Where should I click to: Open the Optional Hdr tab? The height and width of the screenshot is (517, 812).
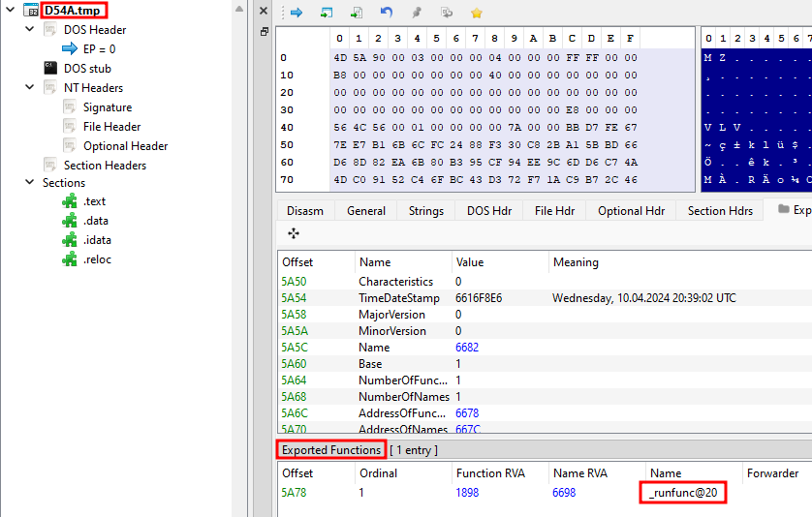tap(631, 211)
